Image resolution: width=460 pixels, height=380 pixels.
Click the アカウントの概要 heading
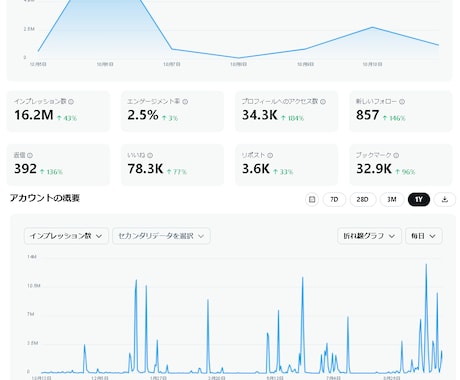(45, 198)
